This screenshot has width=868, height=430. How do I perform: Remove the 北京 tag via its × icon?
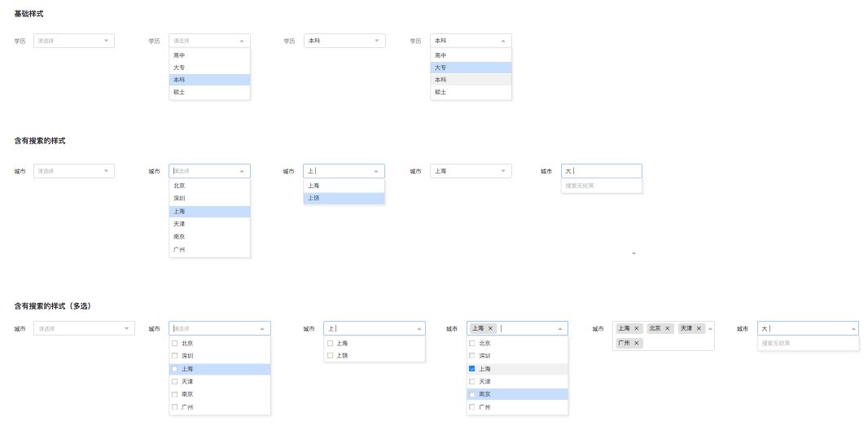(668, 328)
